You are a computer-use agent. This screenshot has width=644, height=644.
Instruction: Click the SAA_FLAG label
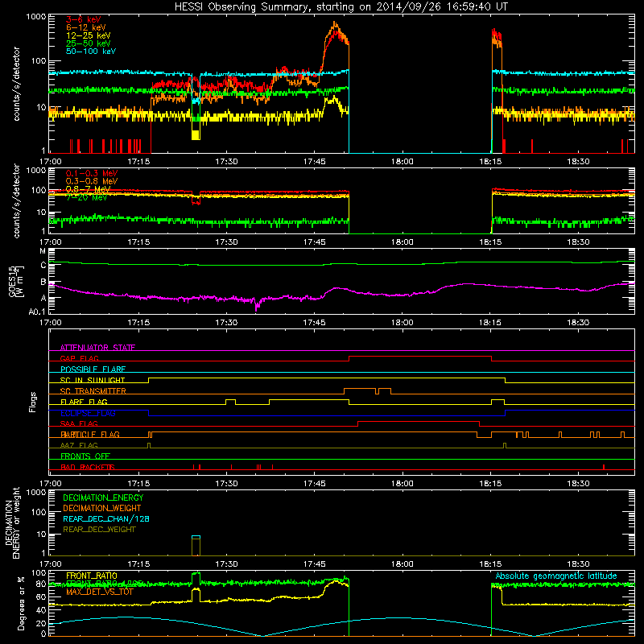pyautogui.click(x=79, y=423)
